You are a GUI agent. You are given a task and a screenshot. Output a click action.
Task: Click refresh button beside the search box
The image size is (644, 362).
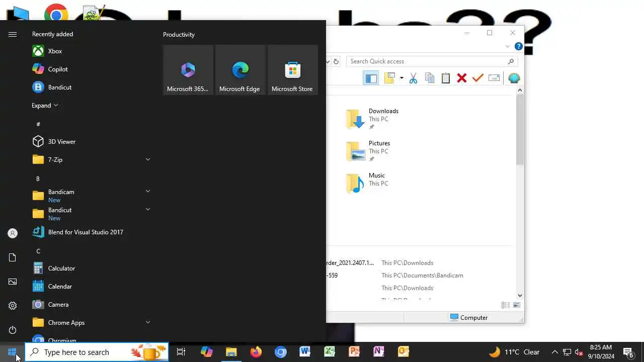click(336, 61)
